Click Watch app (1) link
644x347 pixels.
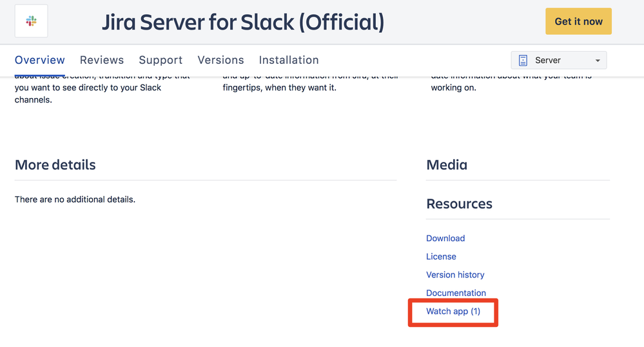[453, 312]
